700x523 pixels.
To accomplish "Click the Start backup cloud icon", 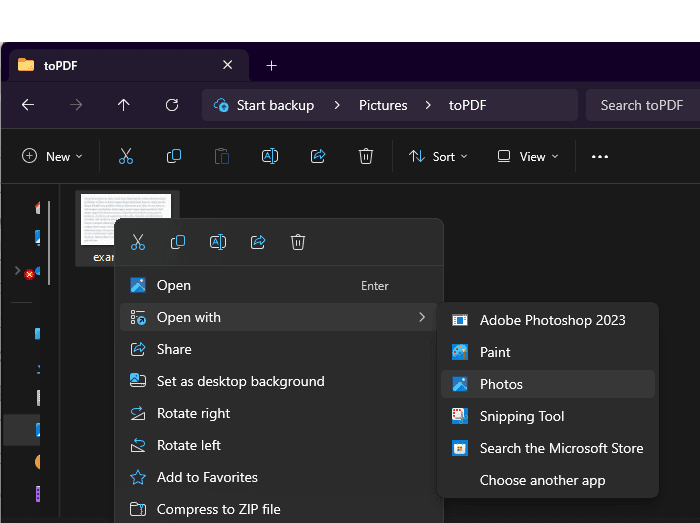I will [221, 105].
